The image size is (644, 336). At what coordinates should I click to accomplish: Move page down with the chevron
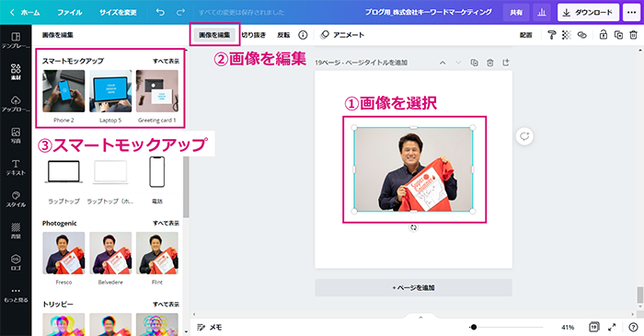[458, 63]
